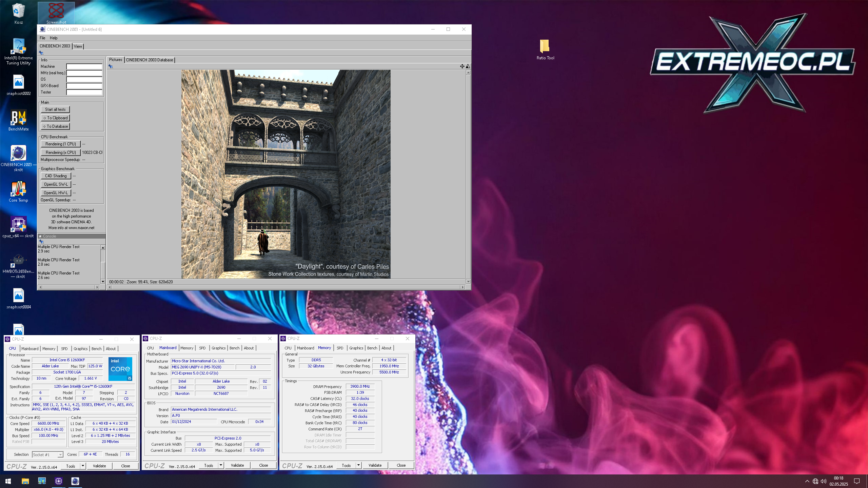Launch Core Temp desktop icon
868x488 pixels.
tap(18, 191)
